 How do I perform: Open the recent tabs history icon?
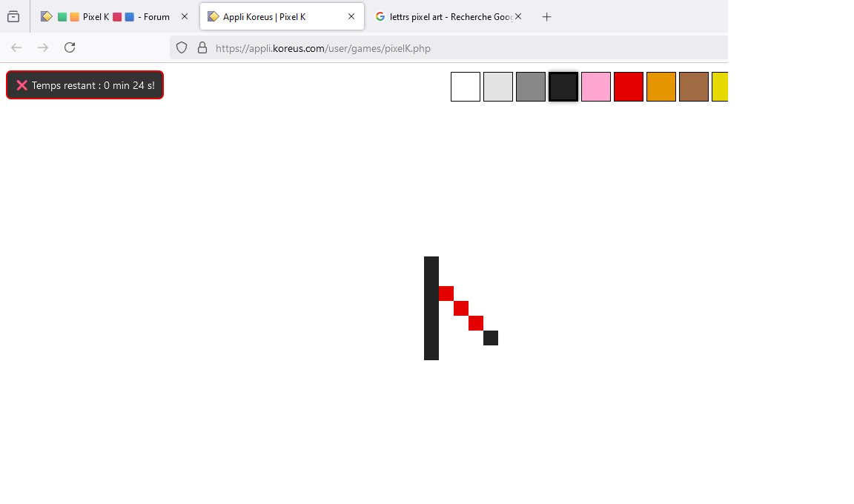[x=13, y=16]
